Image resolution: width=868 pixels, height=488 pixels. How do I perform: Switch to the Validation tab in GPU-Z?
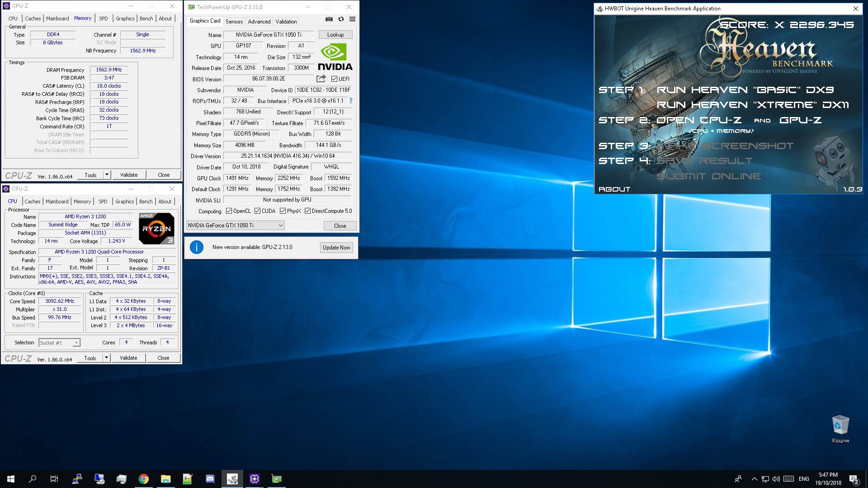pos(286,21)
